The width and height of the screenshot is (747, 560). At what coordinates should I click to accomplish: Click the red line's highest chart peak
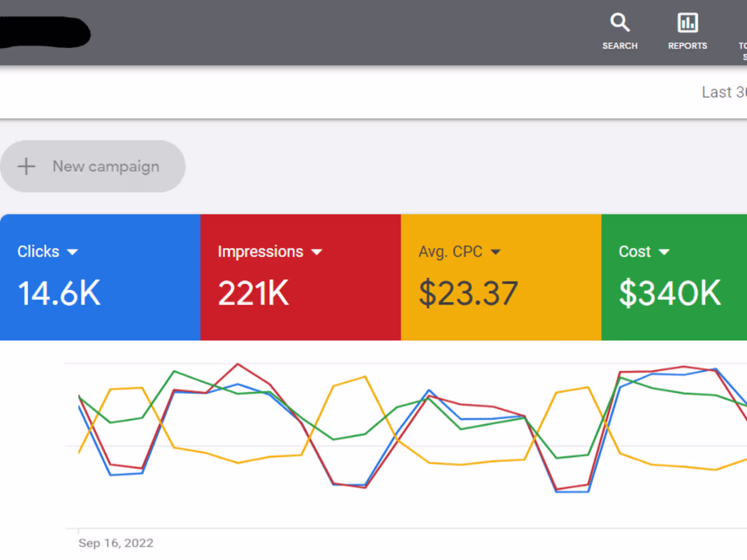click(238, 364)
